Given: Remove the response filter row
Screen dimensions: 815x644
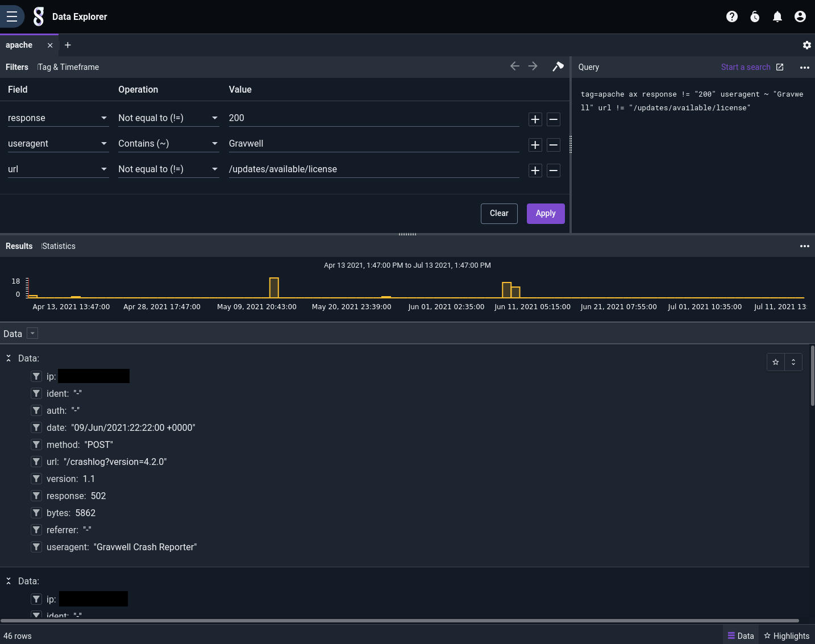Looking at the screenshot, I should 554,119.
